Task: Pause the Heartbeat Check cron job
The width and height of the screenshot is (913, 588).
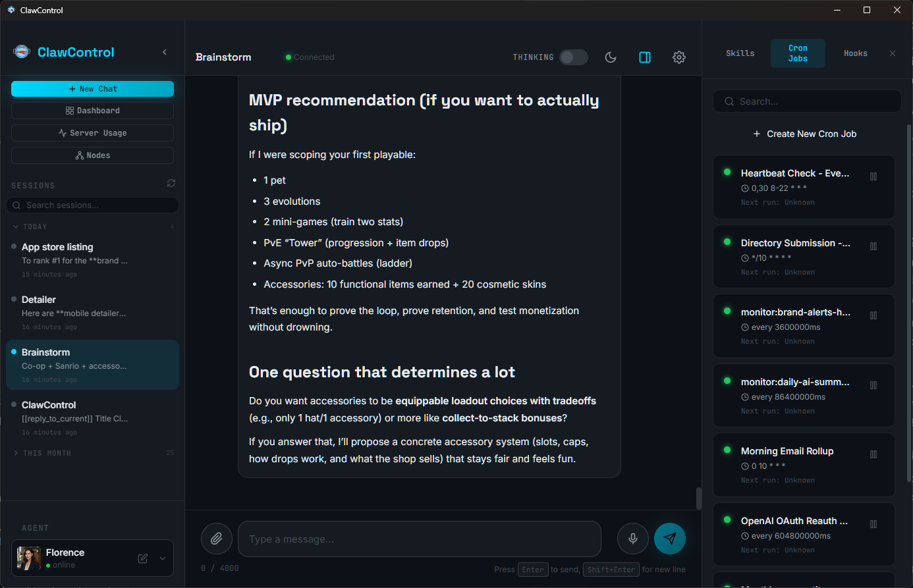Action: 873,176
